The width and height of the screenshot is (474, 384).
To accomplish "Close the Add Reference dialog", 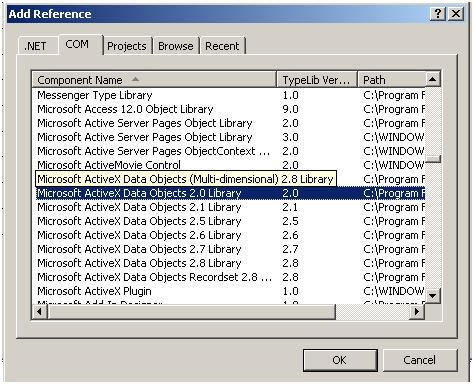I will pos(455,14).
